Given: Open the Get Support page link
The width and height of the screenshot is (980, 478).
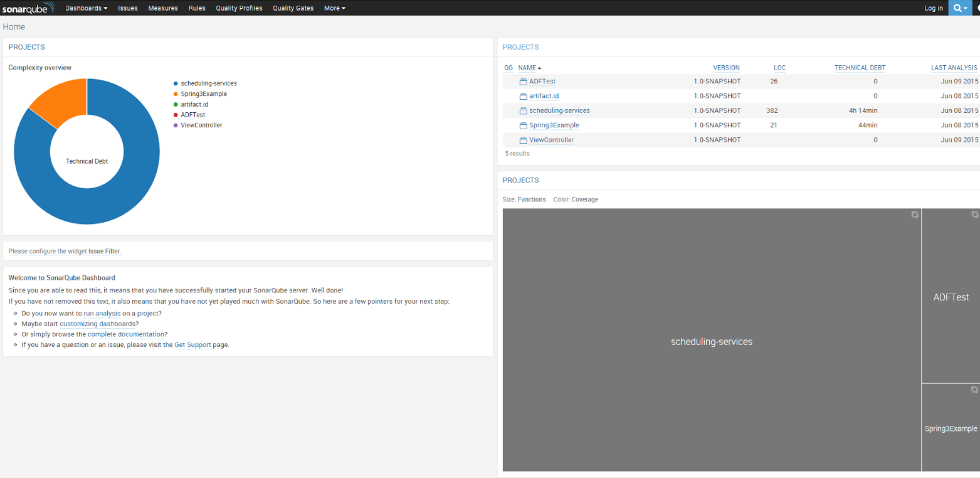Looking at the screenshot, I should (x=192, y=344).
